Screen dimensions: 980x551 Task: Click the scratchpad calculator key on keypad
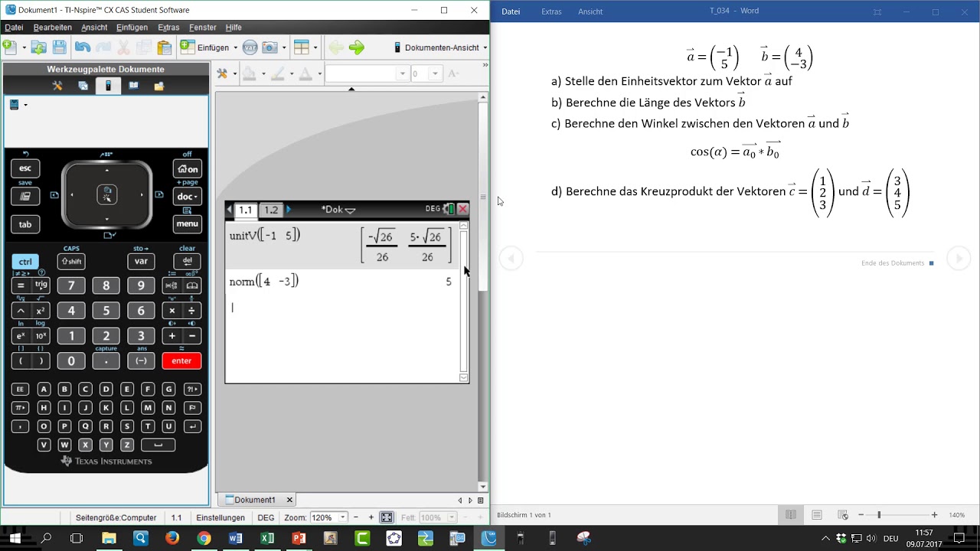tap(25, 197)
